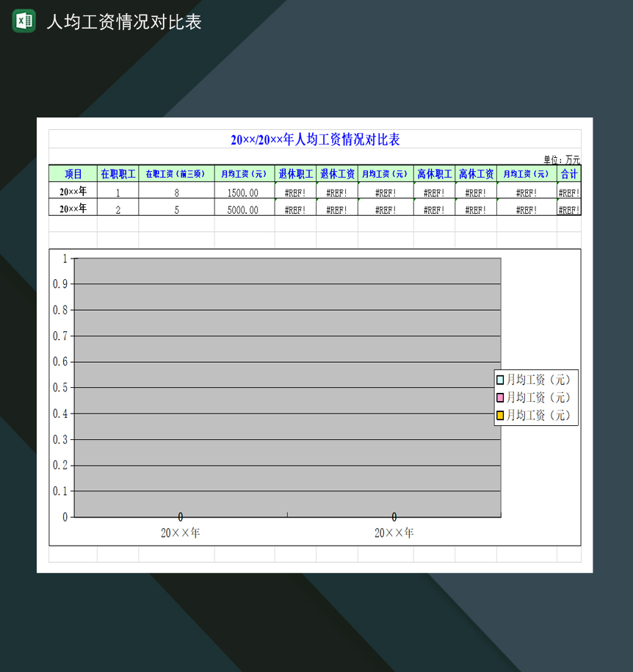Select the 退休工资 header cell
The height and width of the screenshot is (672, 633).
click(336, 173)
